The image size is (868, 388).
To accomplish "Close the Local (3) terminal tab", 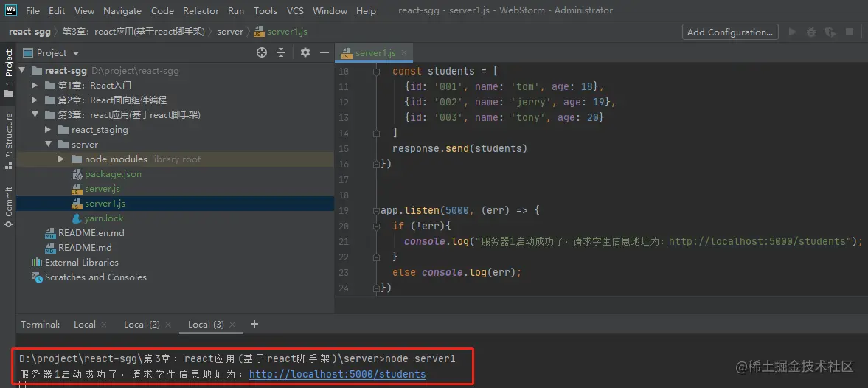I will click(232, 325).
